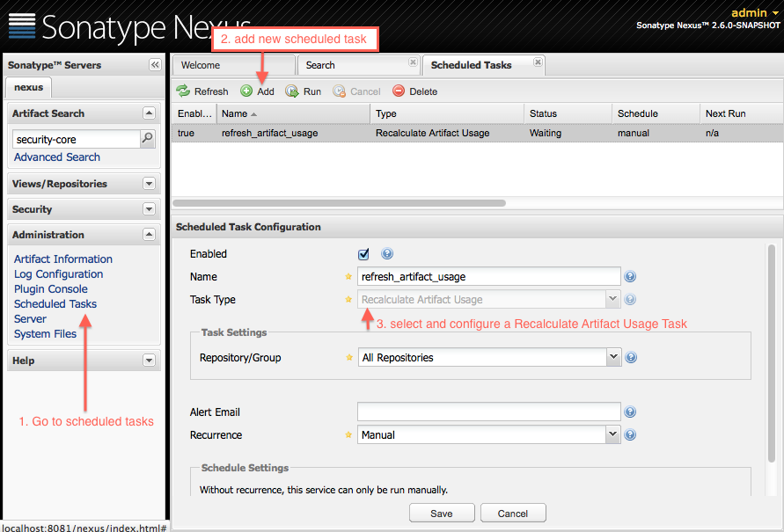Expand the Security panel
784x532 pixels.
click(149, 208)
